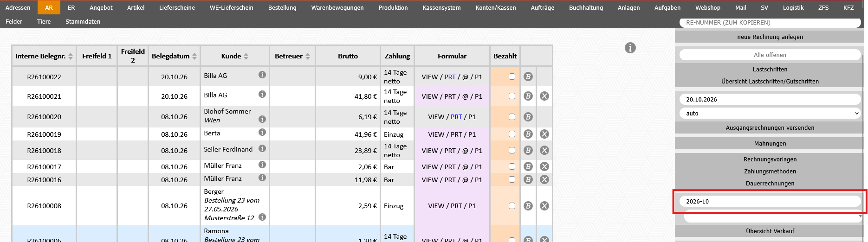This screenshot has width=868, height=242.
Task: Mark invoice R26100017 as paid
Action: (x=512, y=166)
